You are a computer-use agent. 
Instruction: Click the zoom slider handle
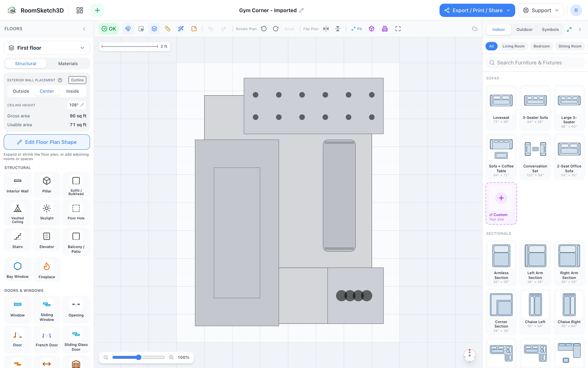139,357
